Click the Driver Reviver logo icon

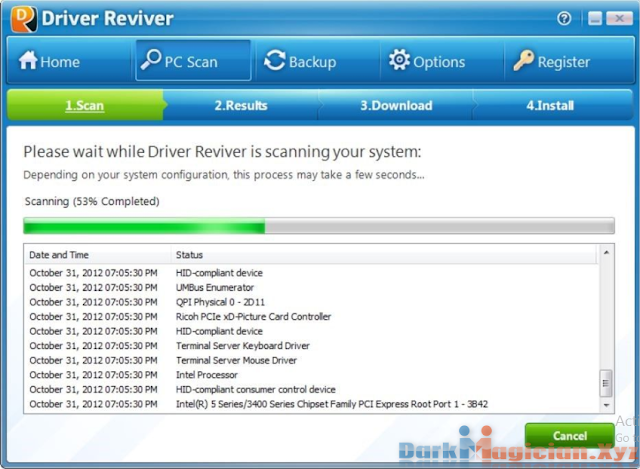coord(24,19)
